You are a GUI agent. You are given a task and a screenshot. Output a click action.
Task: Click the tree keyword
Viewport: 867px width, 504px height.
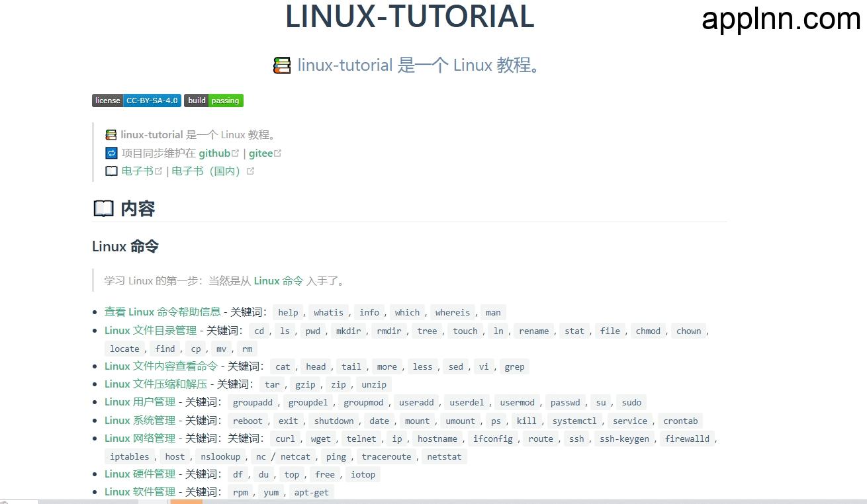click(427, 331)
